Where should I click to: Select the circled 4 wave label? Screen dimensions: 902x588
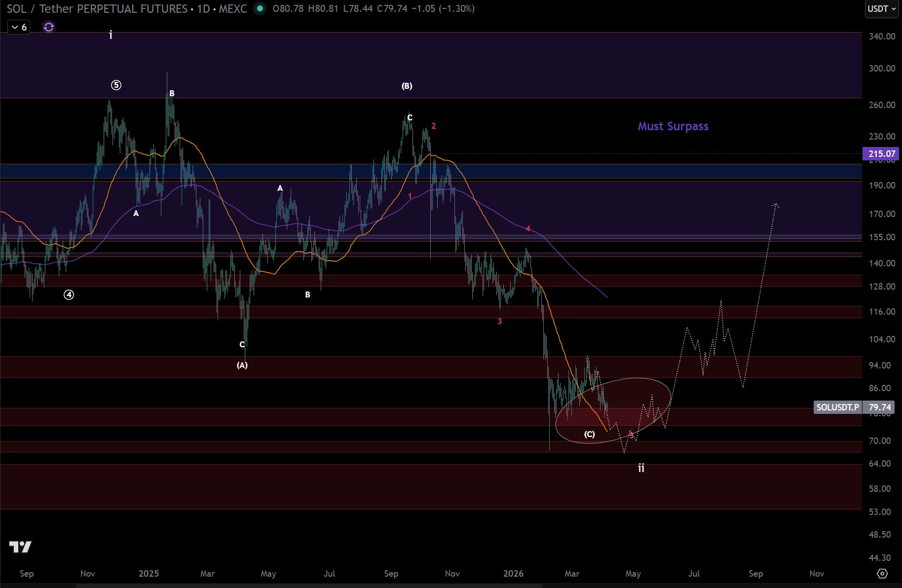pyautogui.click(x=69, y=295)
